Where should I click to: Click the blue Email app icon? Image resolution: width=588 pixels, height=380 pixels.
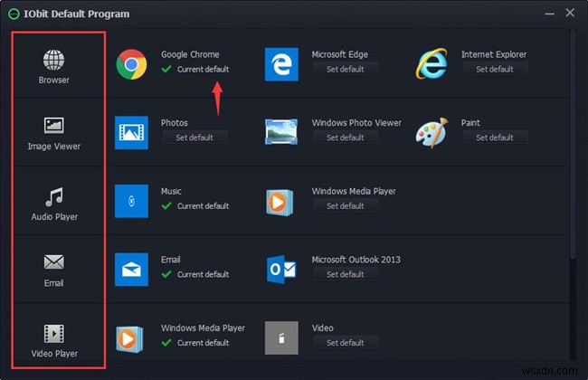131,270
